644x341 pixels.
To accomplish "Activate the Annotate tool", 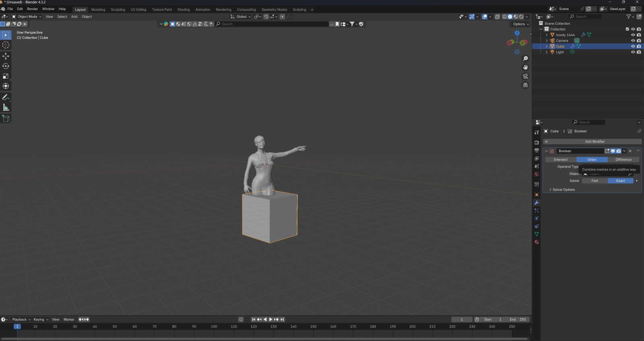I will 6,97.
